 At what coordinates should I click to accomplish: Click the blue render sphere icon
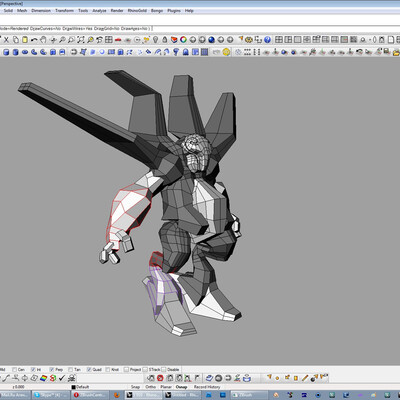click(x=211, y=40)
